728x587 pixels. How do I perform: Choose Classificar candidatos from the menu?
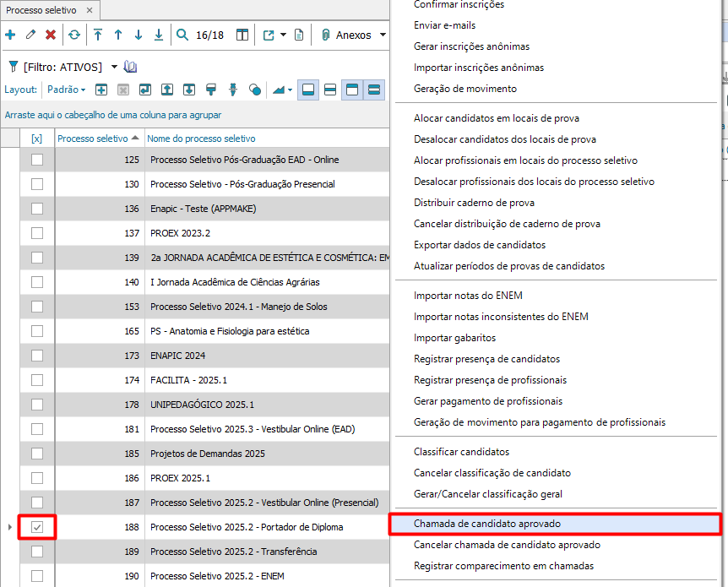461,452
